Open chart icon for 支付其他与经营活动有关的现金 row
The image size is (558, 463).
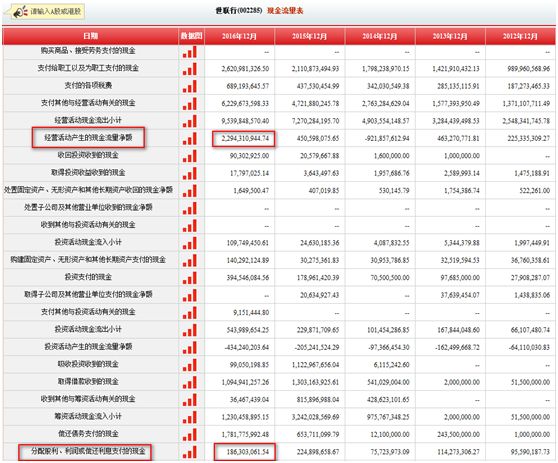[190, 104]
